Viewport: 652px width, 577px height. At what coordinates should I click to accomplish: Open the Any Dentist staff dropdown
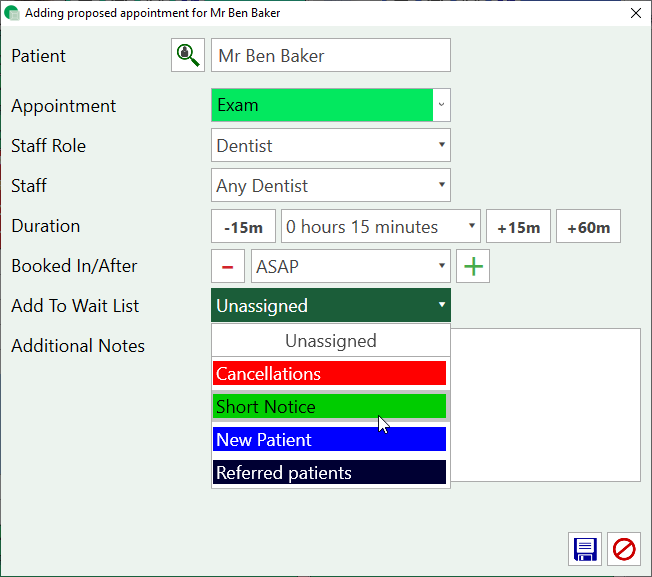[x=442, y=186]
